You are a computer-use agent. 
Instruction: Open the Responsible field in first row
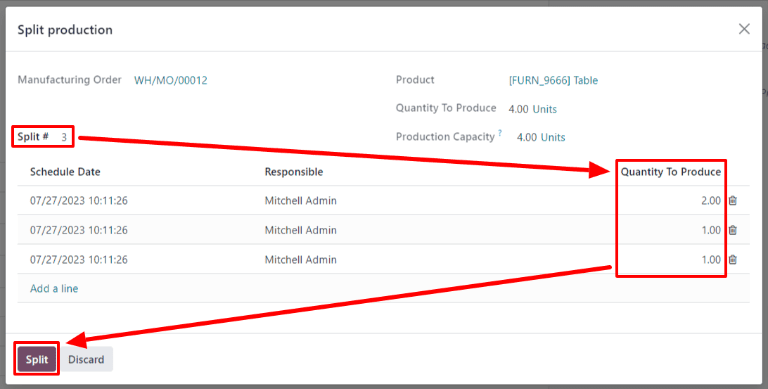[x=301, y=200]
